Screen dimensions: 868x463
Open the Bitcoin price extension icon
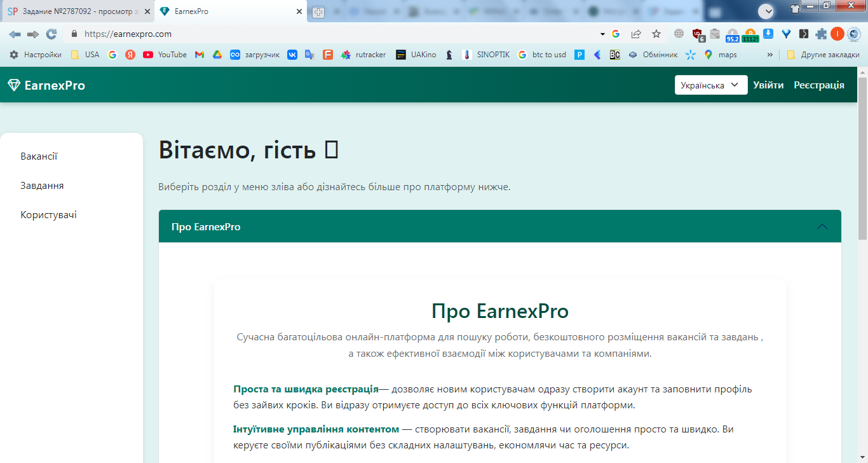click(x=750, y=35)
